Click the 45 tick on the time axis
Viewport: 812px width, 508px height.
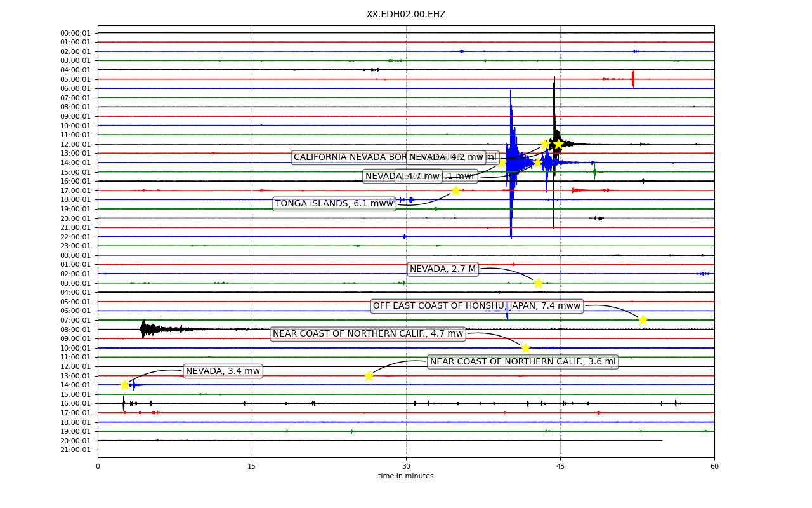coord(560,467)
